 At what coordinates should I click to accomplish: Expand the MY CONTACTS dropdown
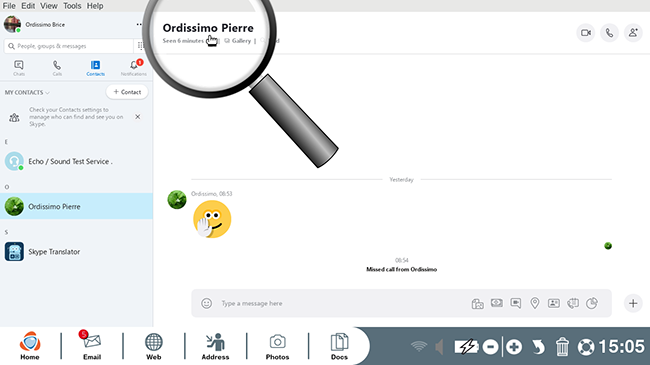pyautogui.click(x=27, y=92)
